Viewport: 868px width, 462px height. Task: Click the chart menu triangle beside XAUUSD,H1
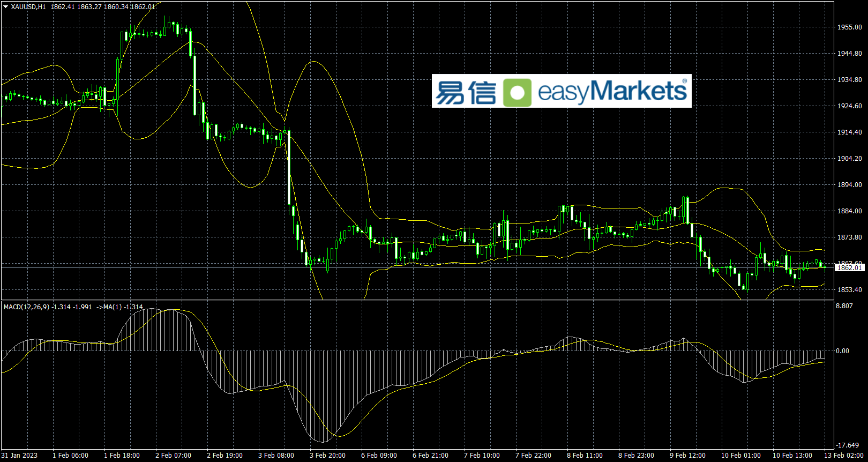6,7
